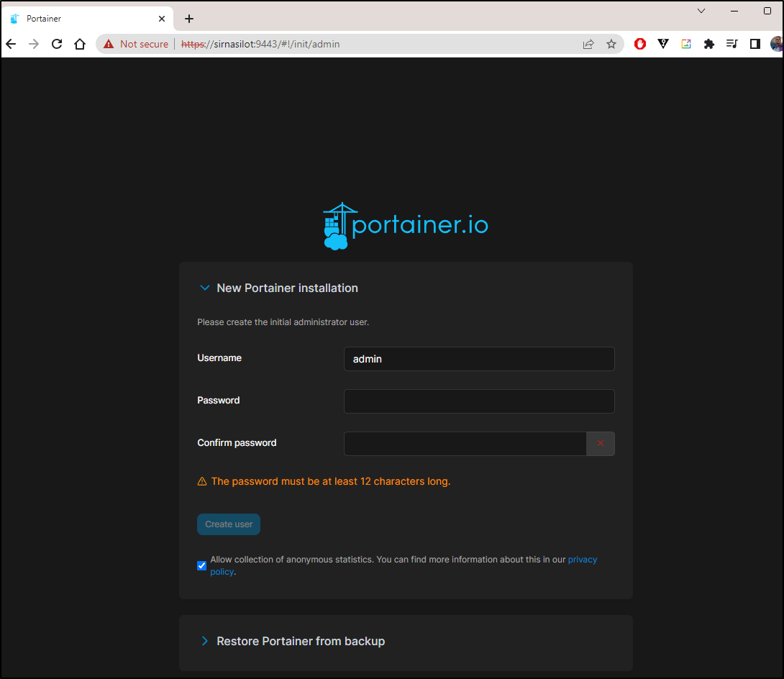Minimize the browser window

[x=734, y=11]
